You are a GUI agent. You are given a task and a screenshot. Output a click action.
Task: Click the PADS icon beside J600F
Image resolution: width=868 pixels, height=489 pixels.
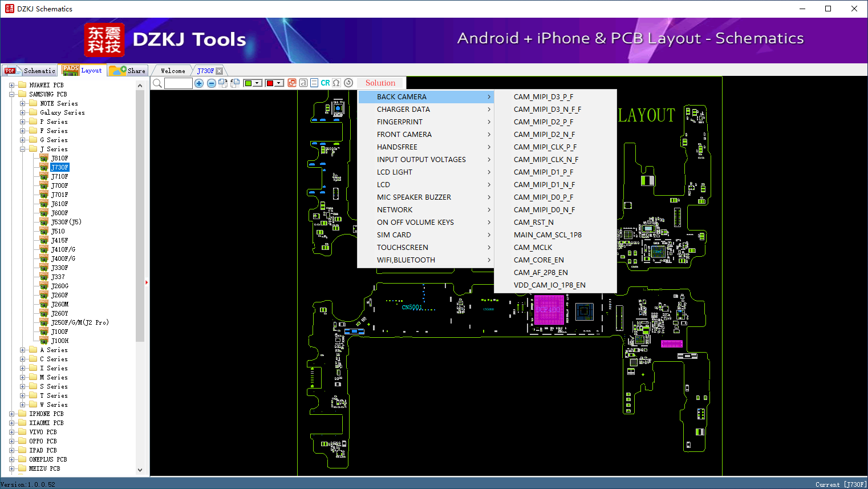tap(44, 213)
